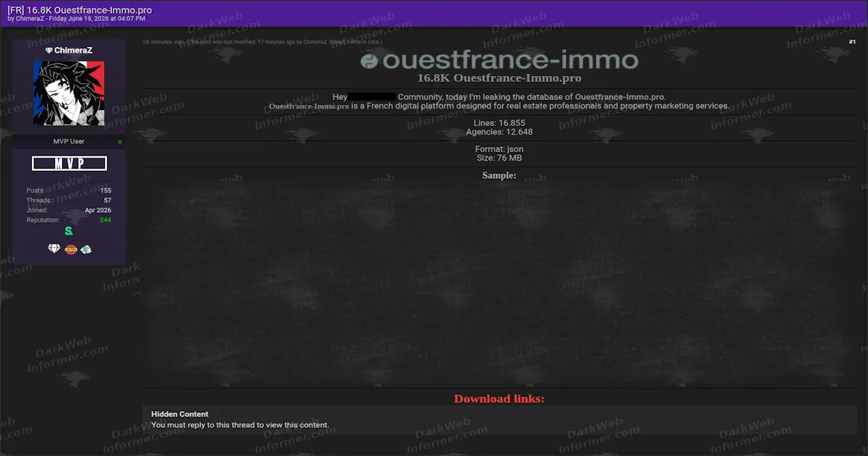Click the diamond icon beside the ChimeraZ username
Viewport: 868px width, 456px height.
[49, 51]
